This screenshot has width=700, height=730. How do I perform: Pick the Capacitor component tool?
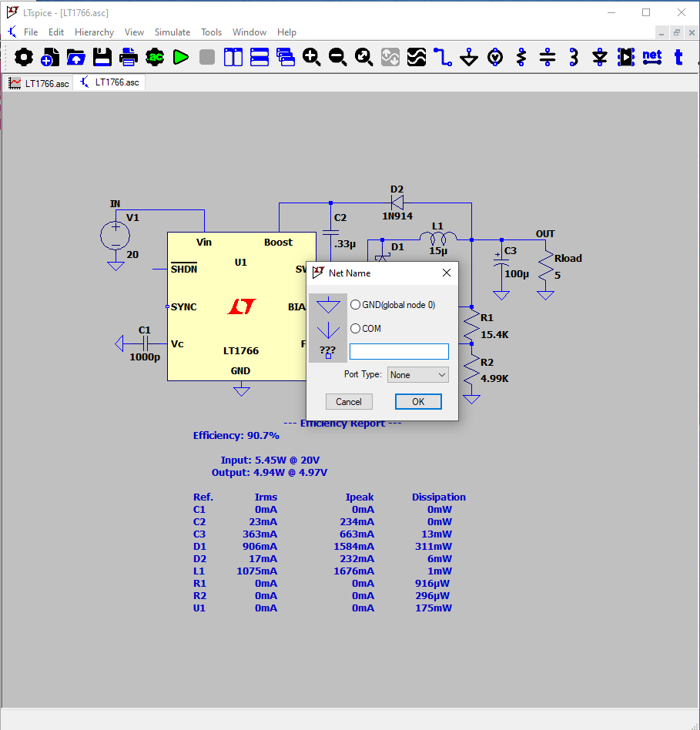tap(548, 57)
